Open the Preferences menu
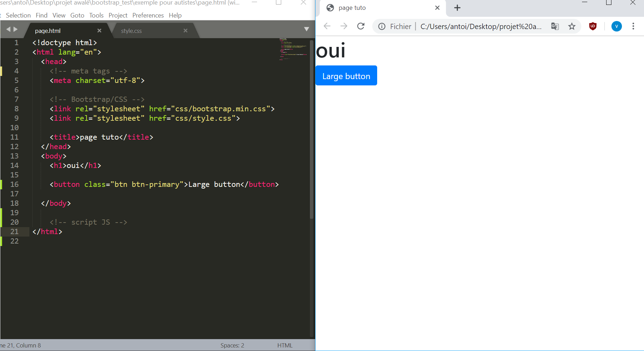 (148, 15)
